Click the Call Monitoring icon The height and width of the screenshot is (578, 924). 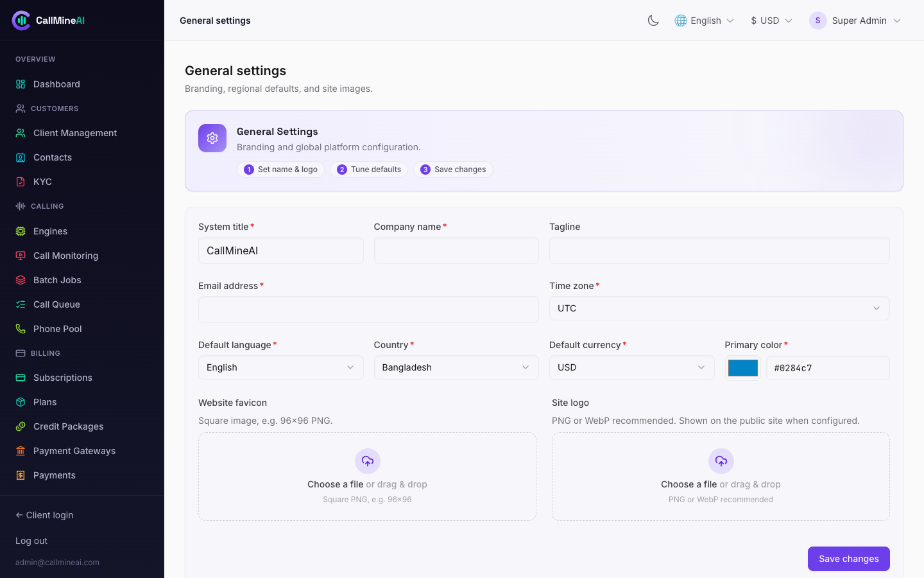pyautogui.click(x=21, y=256)
